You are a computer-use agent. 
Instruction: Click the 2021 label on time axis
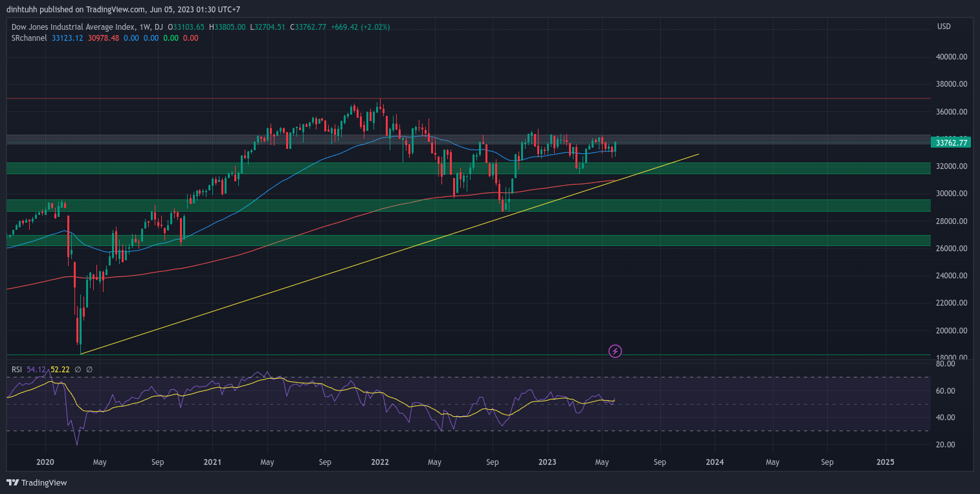(x=212, y=462)
